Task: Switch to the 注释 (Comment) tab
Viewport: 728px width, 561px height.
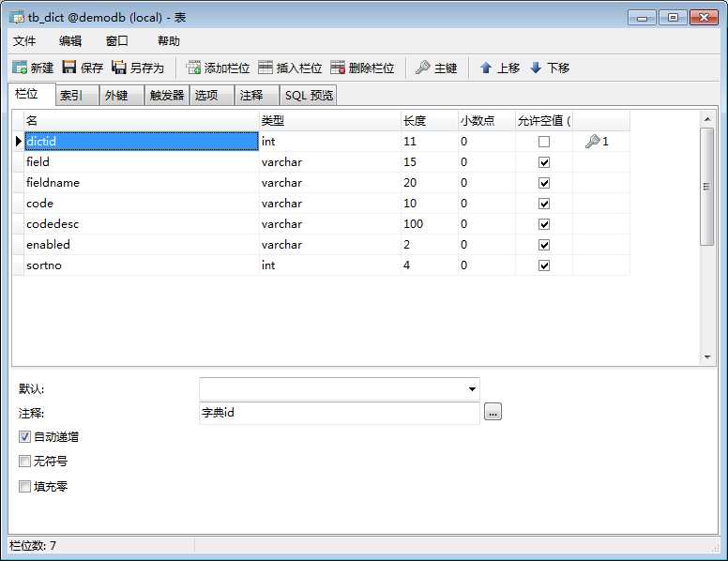Action: (x=257, y=95)
